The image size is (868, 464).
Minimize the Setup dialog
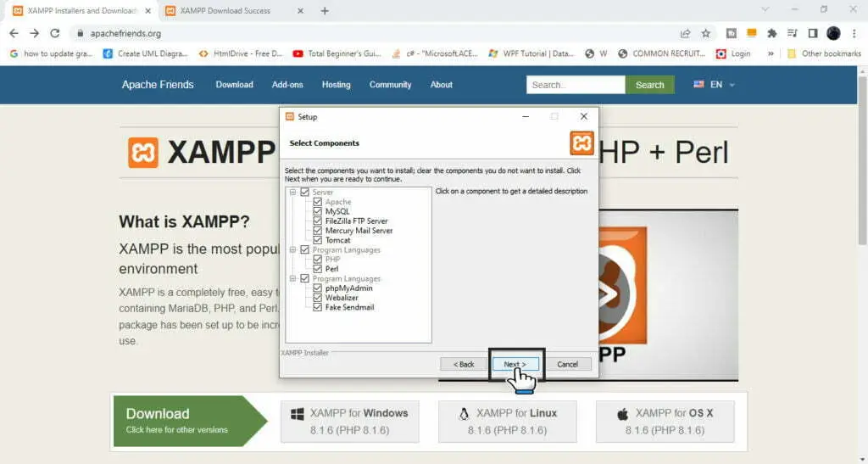[x=526, y=116]
